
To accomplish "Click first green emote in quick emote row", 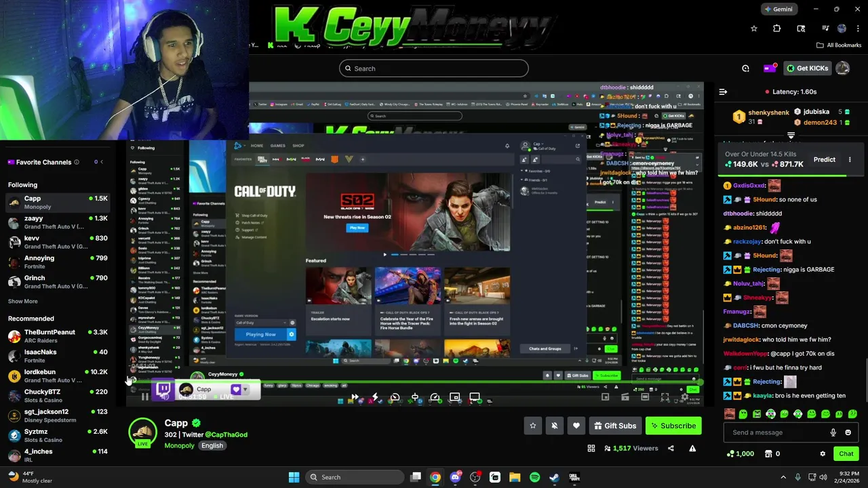I will [743, 413].
